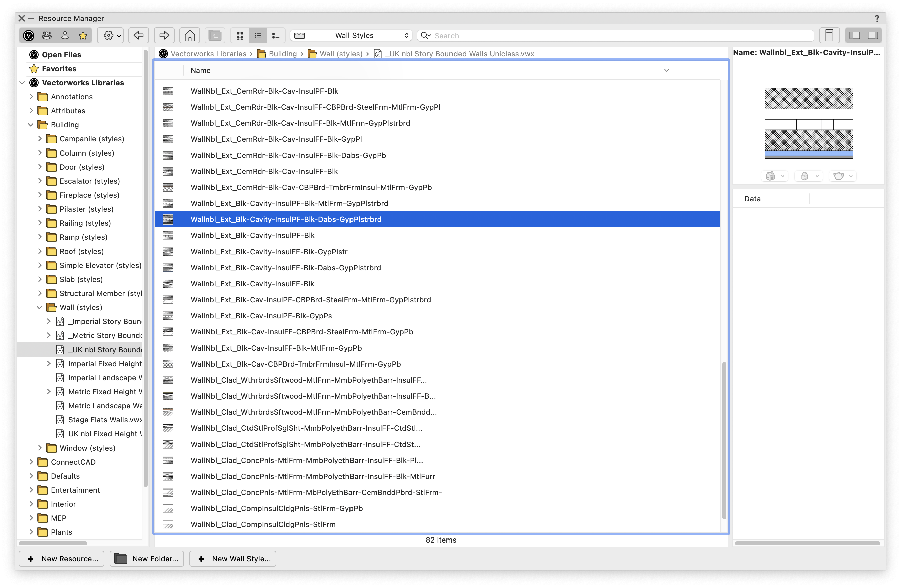Toggle the right preview pane
The width and height of the screenshot is (901, 588).
click(873, 35)
